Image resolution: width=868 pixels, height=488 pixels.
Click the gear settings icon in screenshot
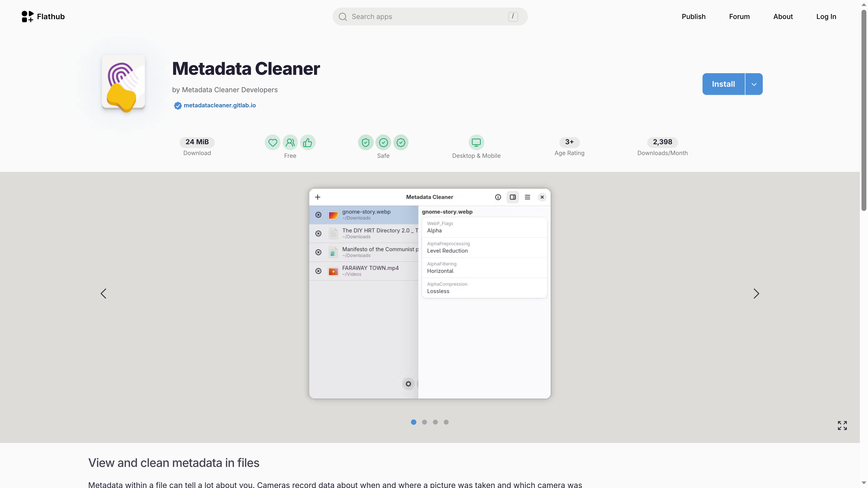coord(408,384)
